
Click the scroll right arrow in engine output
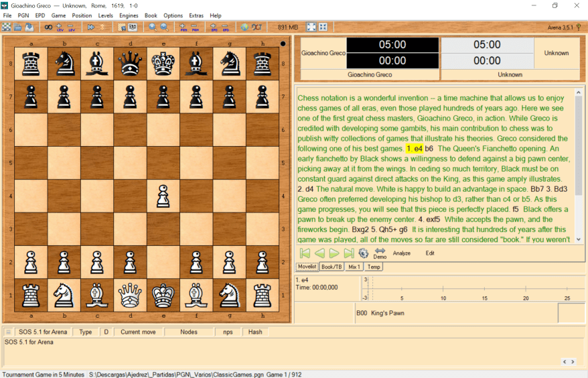click(573, 362)
